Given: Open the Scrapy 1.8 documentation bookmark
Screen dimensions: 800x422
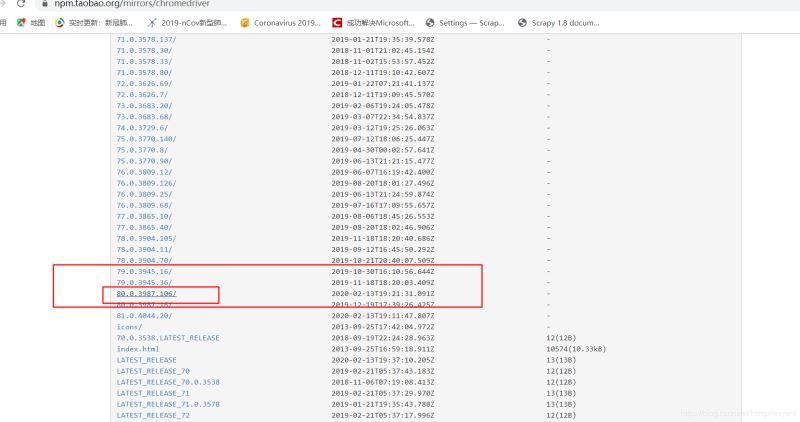Looking at the screenshot, I should point(558,23).
